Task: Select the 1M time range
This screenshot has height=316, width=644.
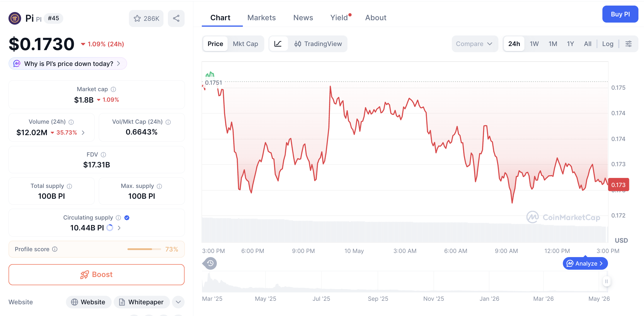Action: click(x=553, y=44)
